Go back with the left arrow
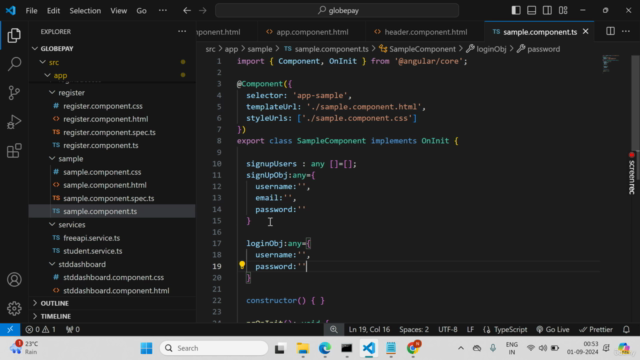This screenshot has height=360, width=640. [x=187, y=10]
